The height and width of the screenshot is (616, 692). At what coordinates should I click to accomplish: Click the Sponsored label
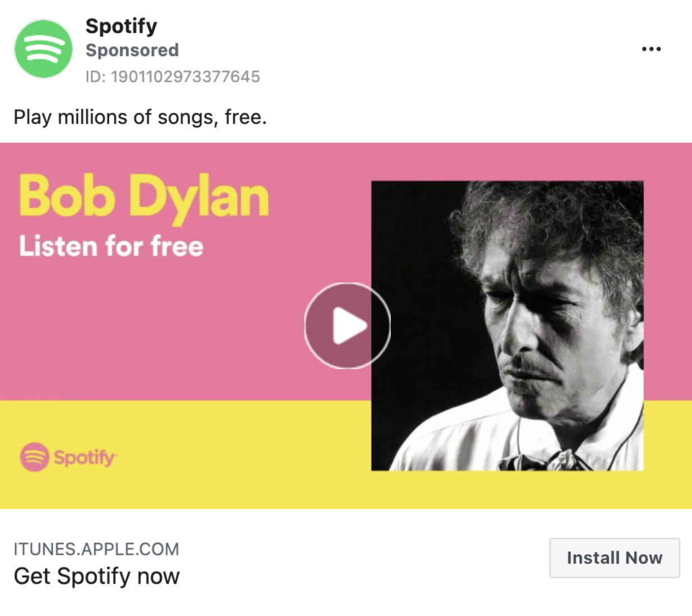[132, 50]
